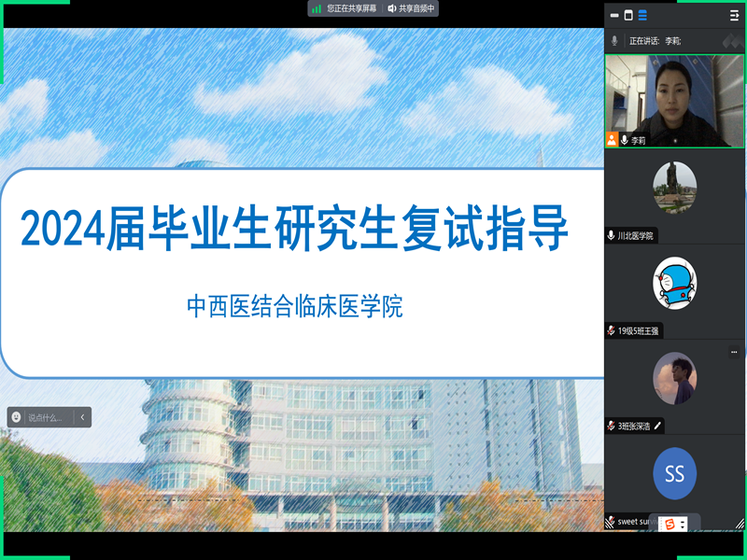Click the orange host badge on 李莉
Image resolution: width=747 pixels, height=560 pixels.
[612, 139]
